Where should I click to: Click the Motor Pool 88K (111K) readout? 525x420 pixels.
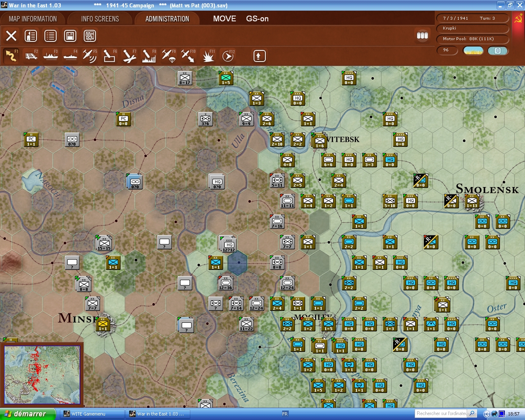pyautogui.click(x=472, y=39)
